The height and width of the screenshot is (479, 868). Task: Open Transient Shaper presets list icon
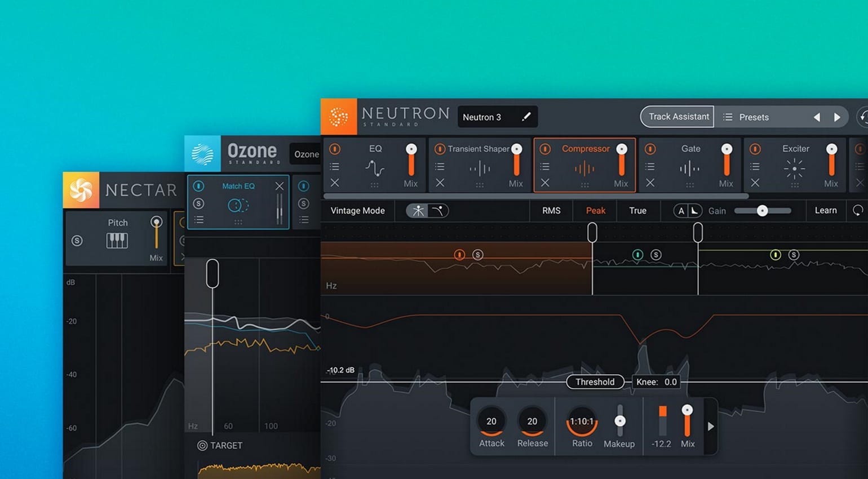point(440,166)
